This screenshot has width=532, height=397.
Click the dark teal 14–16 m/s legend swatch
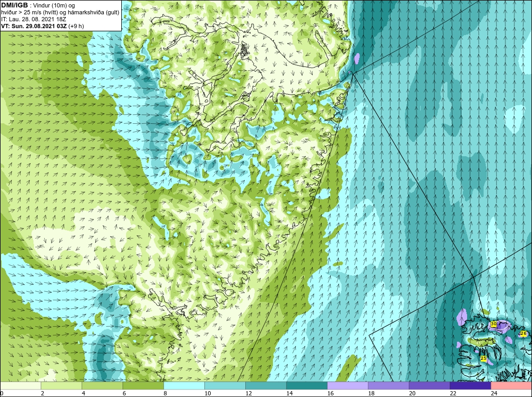click(307, 385)
